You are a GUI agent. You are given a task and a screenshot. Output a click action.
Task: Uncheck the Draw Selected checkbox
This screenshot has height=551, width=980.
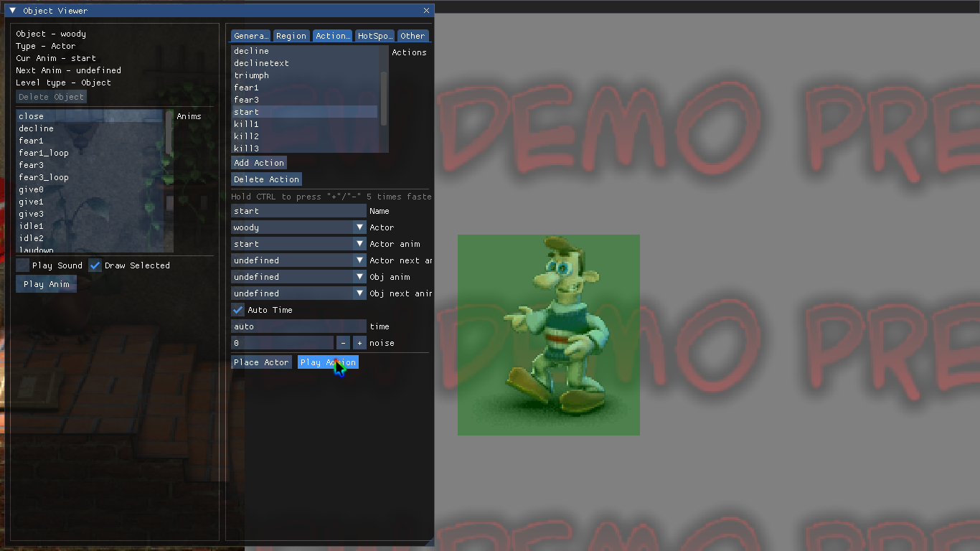tap(95, 265)
